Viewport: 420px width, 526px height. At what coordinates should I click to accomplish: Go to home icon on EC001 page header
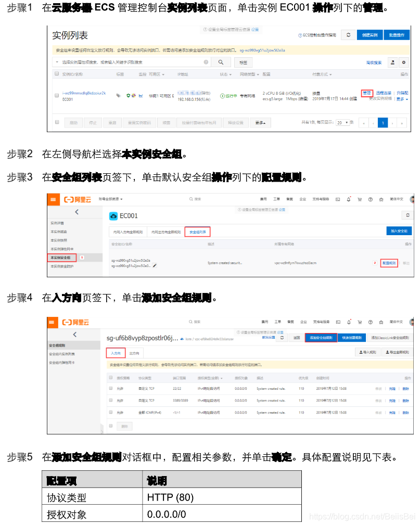381,199
